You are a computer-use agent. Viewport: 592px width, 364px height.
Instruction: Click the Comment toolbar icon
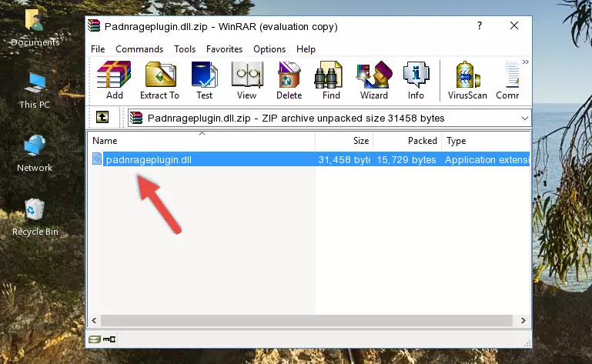(x=508, y=80)
